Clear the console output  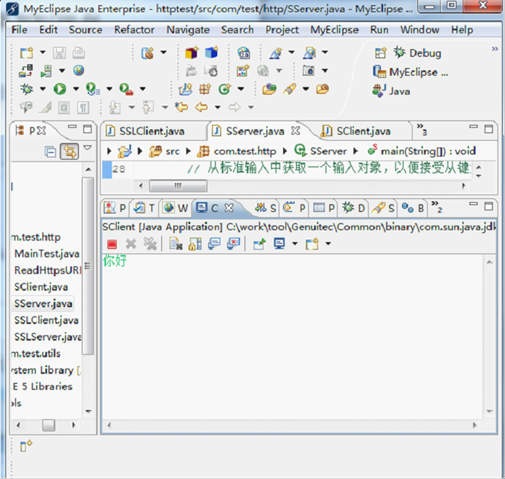tap(175, 244)
